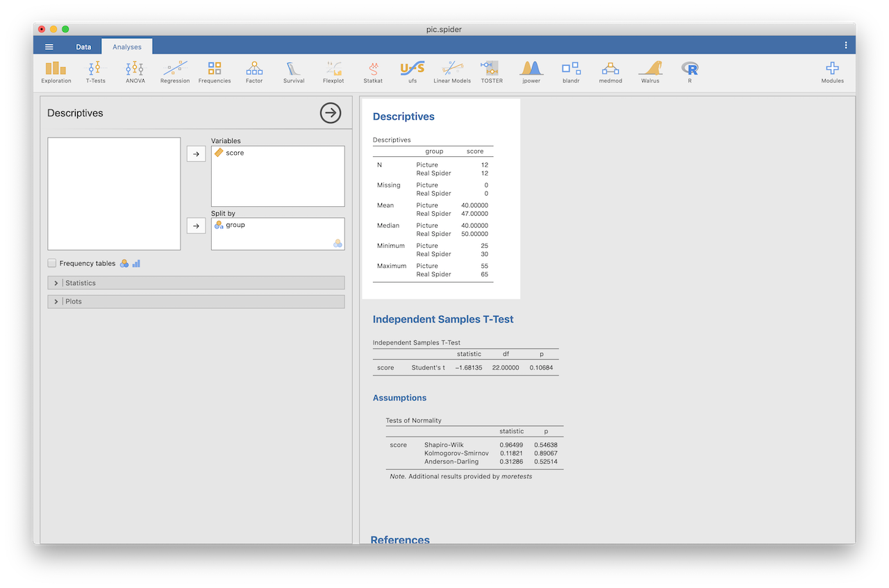Open the jpower module icon
889x588 pixels.
531,72
